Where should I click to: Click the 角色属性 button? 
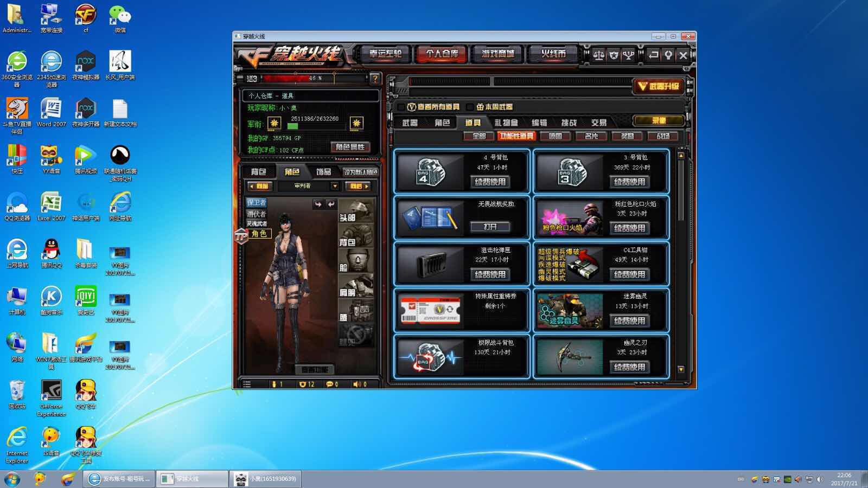[x=350, y=147]
